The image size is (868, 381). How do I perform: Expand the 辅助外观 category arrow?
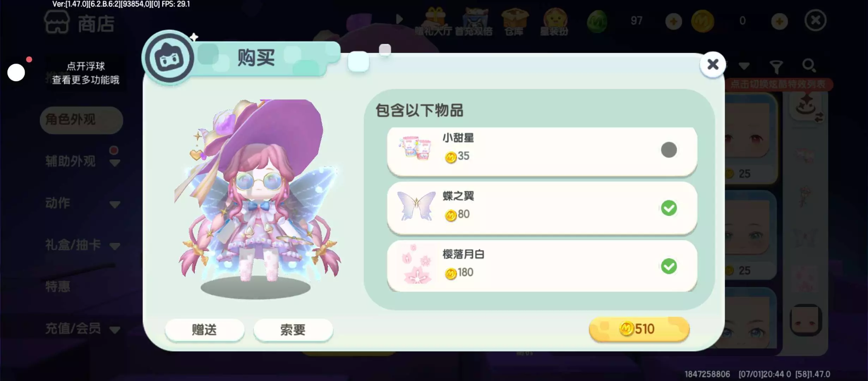tap(115, 163)
